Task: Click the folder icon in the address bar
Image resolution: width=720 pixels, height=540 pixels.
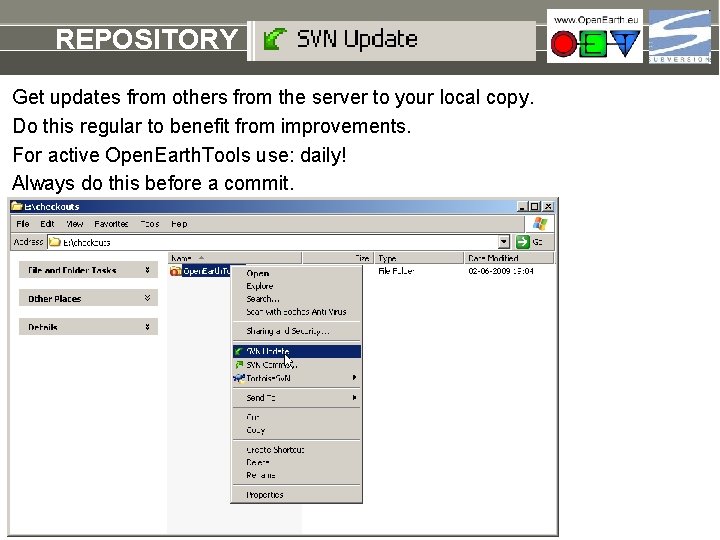Action: tap(55, 242)
